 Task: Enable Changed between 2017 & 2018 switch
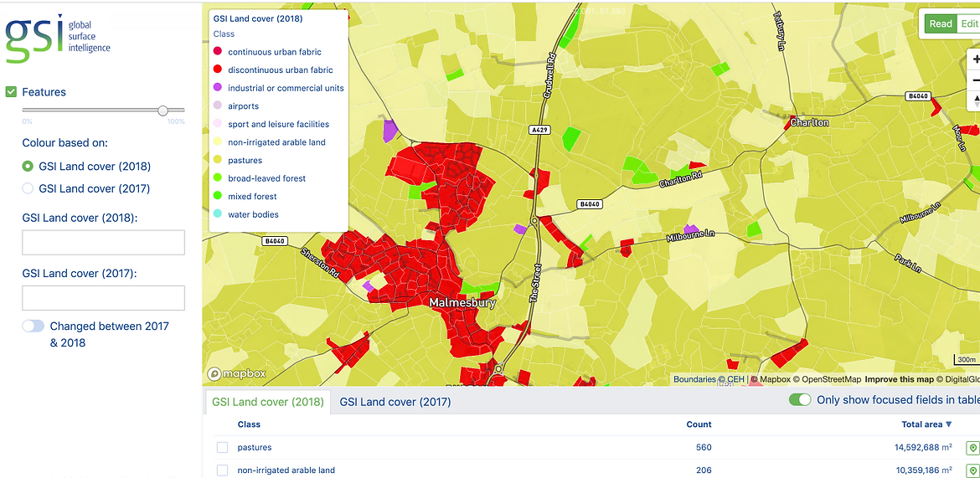(34, 326)
